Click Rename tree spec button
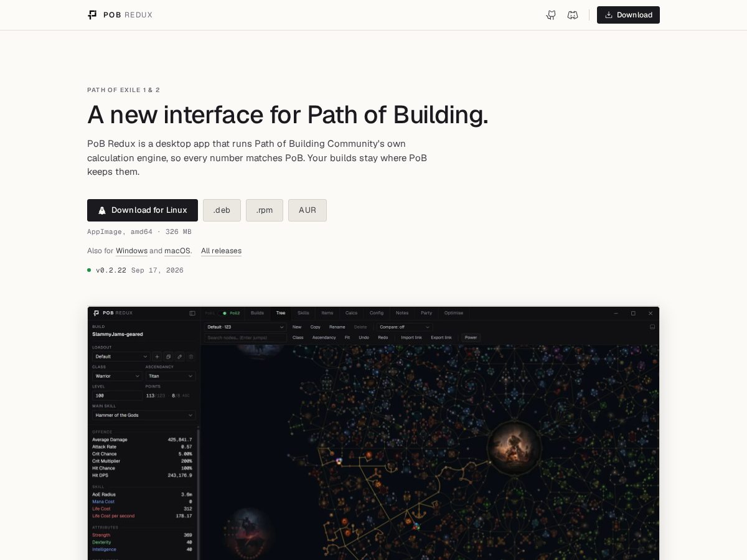Screen dimensions: 747x560 click(x=337, y=327)
